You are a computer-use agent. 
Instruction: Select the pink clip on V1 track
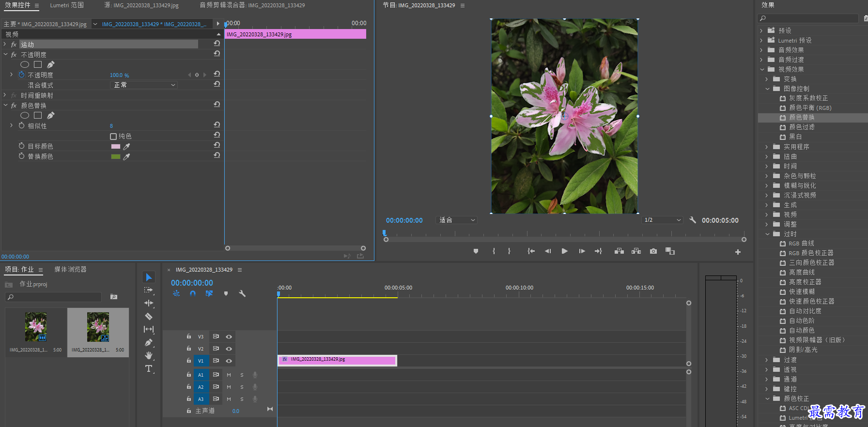(x=337, y=361)
